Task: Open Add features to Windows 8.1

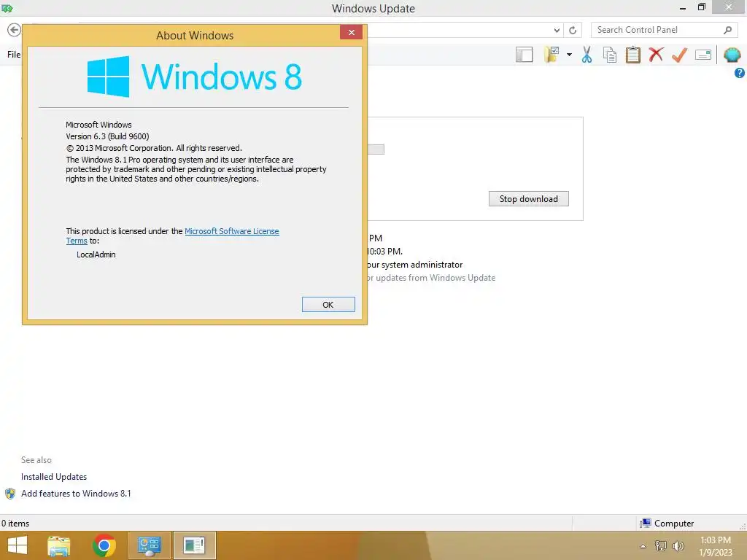Action: (x=76, y=494)
